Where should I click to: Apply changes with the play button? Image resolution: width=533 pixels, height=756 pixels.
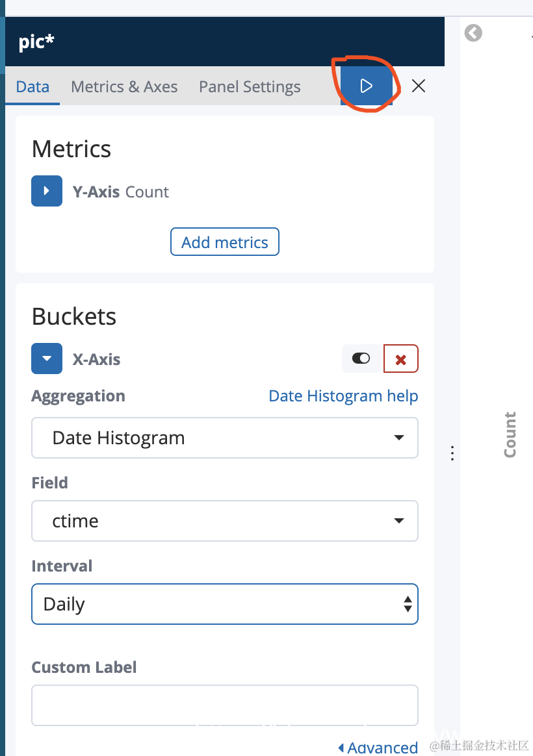click(366, 86)
